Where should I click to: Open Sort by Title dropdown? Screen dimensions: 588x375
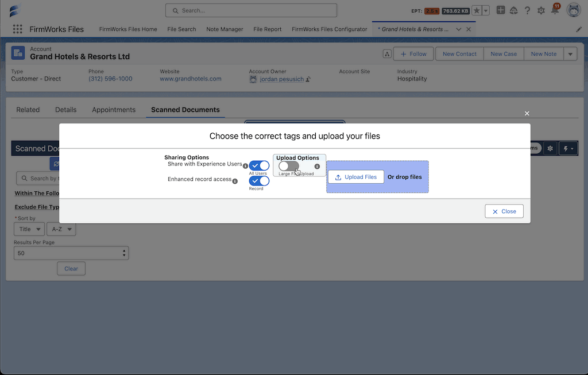pyautogui.click(x=29, y=229)
